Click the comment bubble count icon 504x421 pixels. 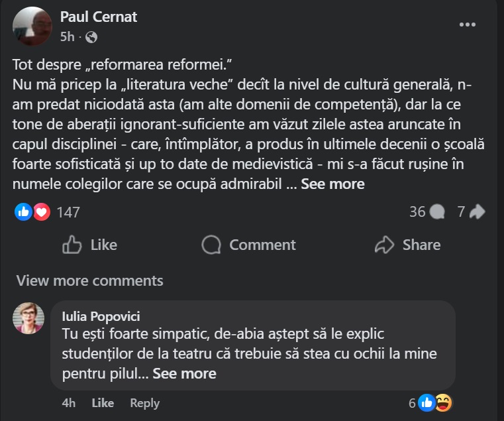click(x=436, y=212)
